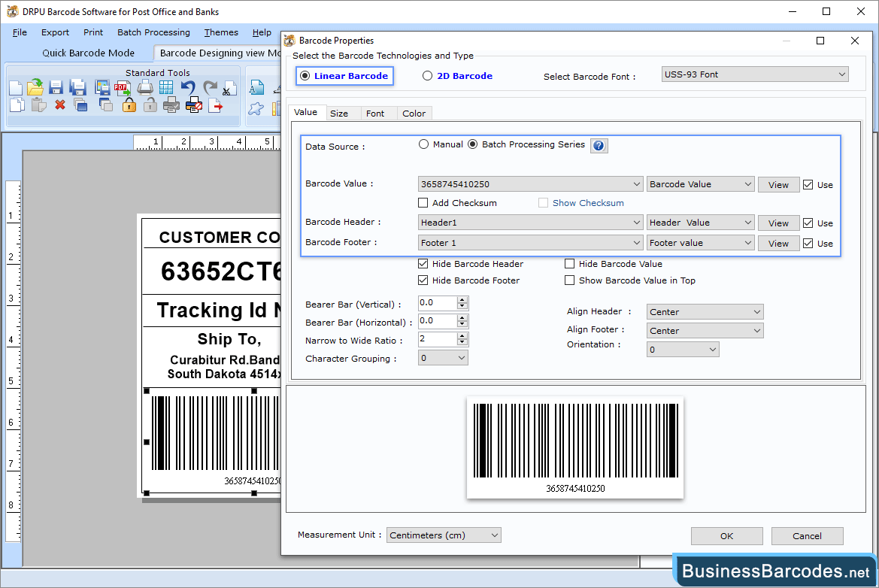Screen dimensions: 879x588
Task: Toggle the grid icon in toolbar
Action: click(x=166, y=87)
